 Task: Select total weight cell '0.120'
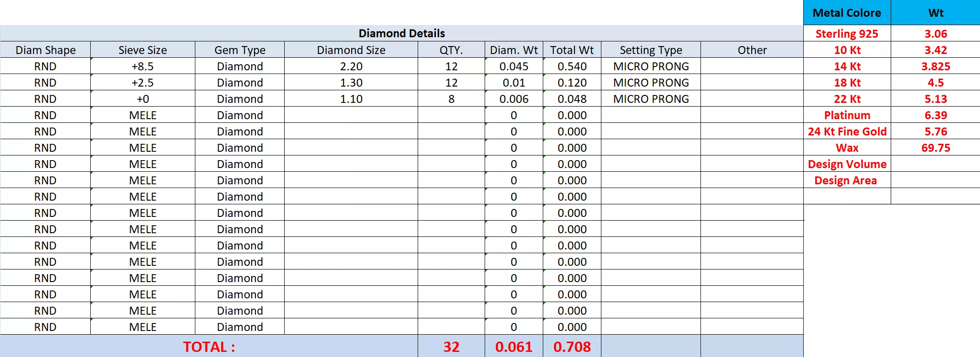click(x=572, y=82)
